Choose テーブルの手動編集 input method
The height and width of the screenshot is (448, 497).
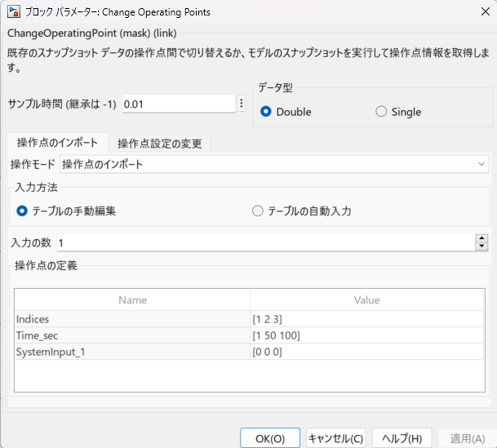22,211
